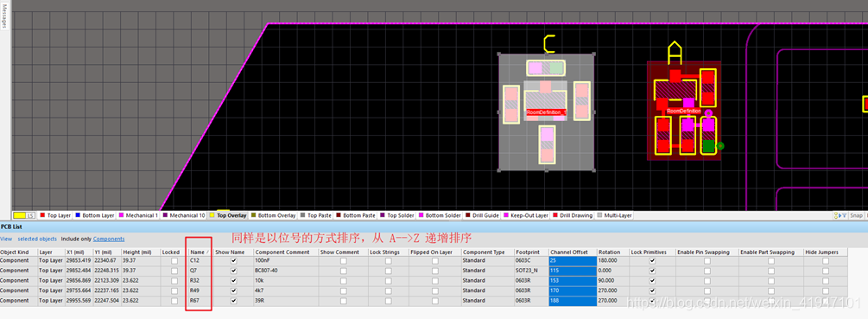Select the C designator silkscreen above the gray room
The width and height of the screenshot is (868, 319).
point(549,44)
